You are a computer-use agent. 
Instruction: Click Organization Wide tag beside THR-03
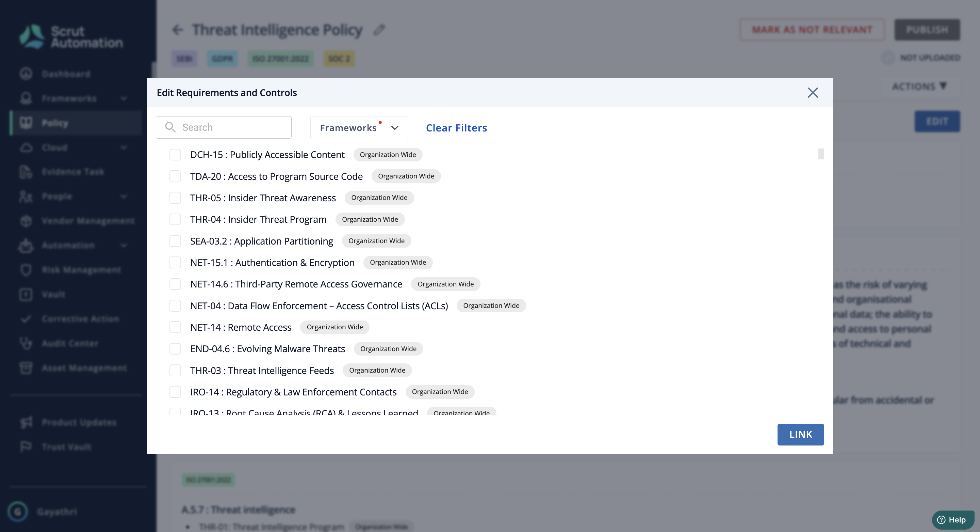pos(377,370)
